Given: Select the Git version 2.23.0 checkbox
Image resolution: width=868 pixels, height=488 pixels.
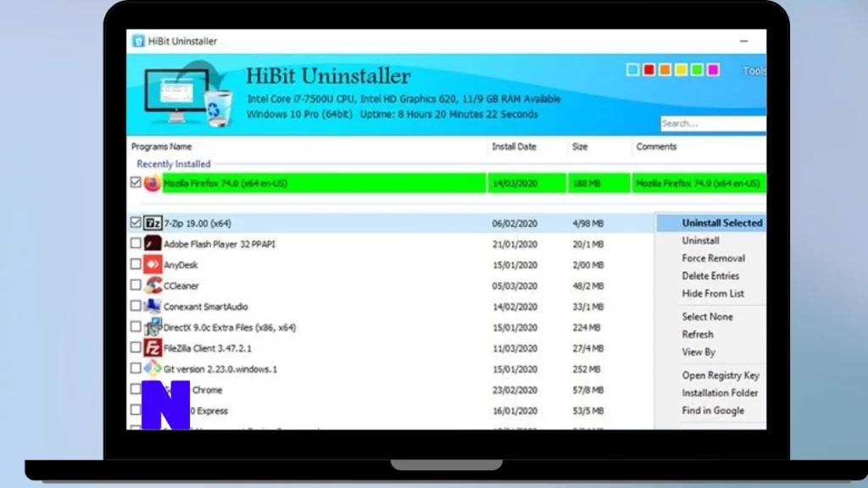Looking at the screenshot, I should click(136, 368).
